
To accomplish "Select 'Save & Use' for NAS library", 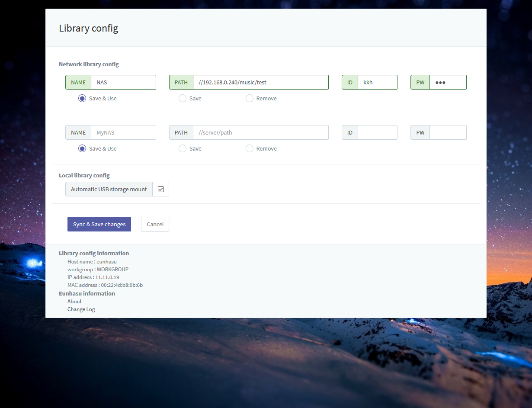I will [82, 98].
